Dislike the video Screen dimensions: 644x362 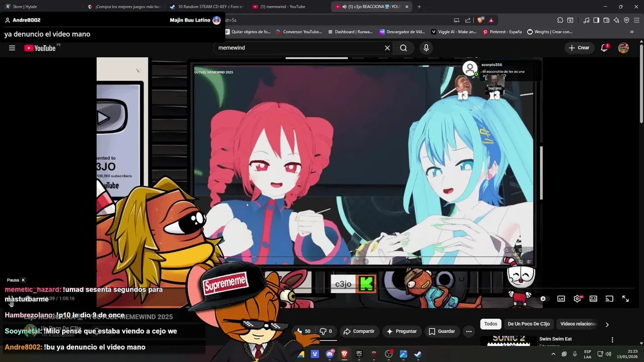326,331
